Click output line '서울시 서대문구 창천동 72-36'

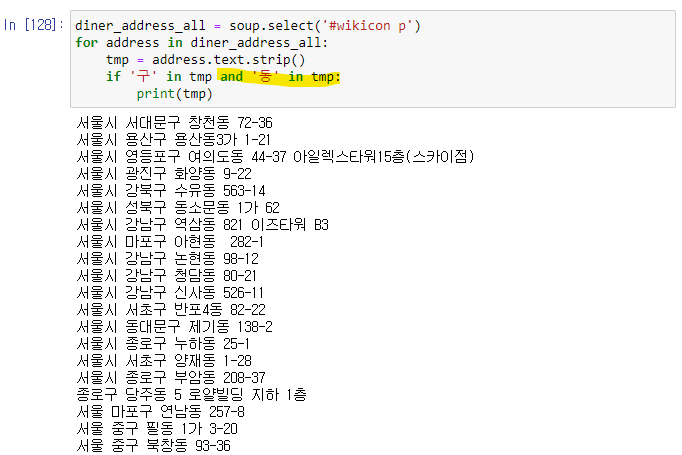pos(174,123)
